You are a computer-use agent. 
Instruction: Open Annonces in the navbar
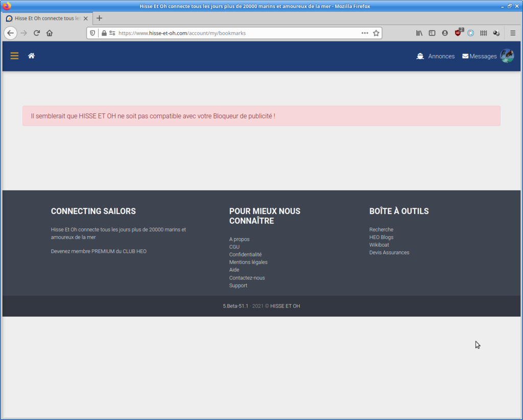point(441,56)
